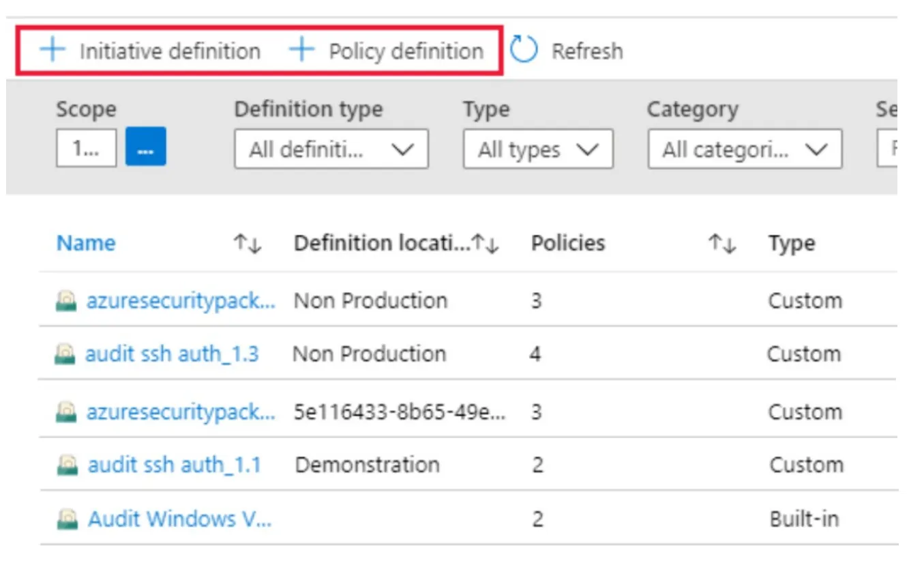This screenshot has width=924, height=561.
Task: Click the Type column header
Action: pyautogui.click(x=792, y=244)
